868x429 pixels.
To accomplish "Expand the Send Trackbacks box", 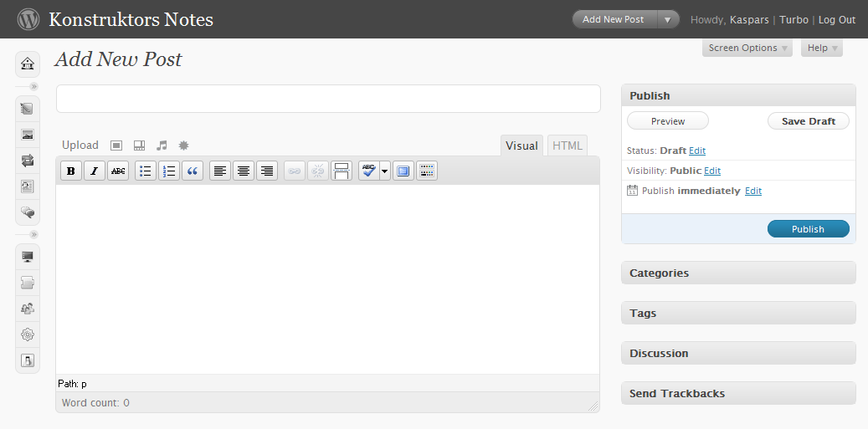I will click(x=738, y=394).
